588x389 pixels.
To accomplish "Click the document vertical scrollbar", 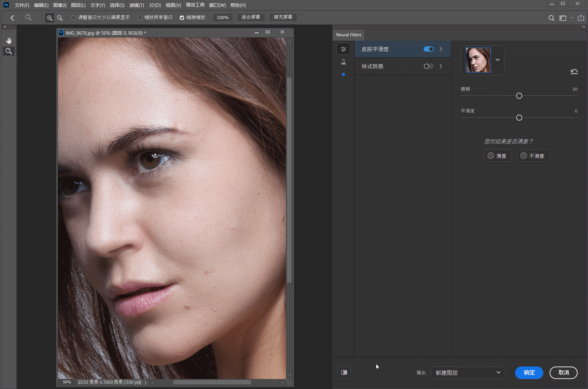I will pos(289,180).
